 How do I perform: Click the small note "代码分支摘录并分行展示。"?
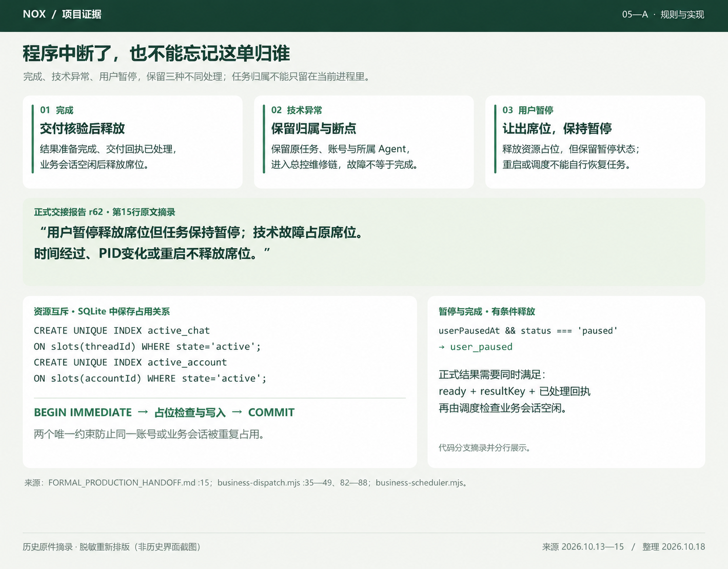(485, 448)
